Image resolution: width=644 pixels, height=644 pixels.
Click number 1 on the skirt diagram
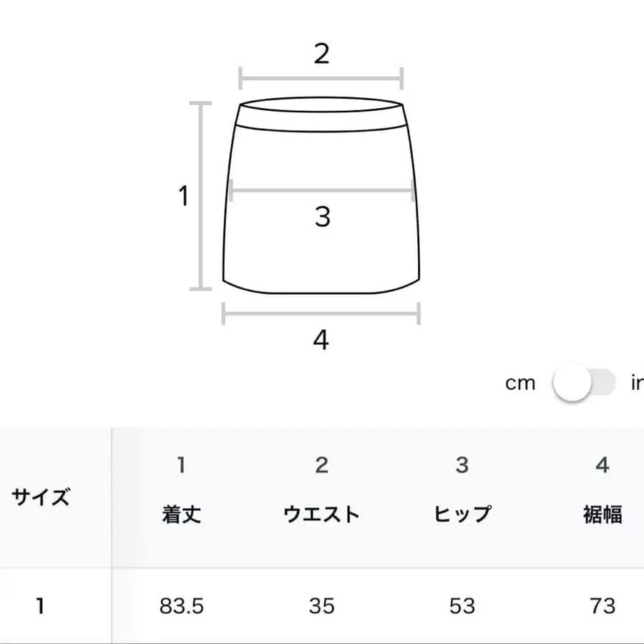coord(183,195)
